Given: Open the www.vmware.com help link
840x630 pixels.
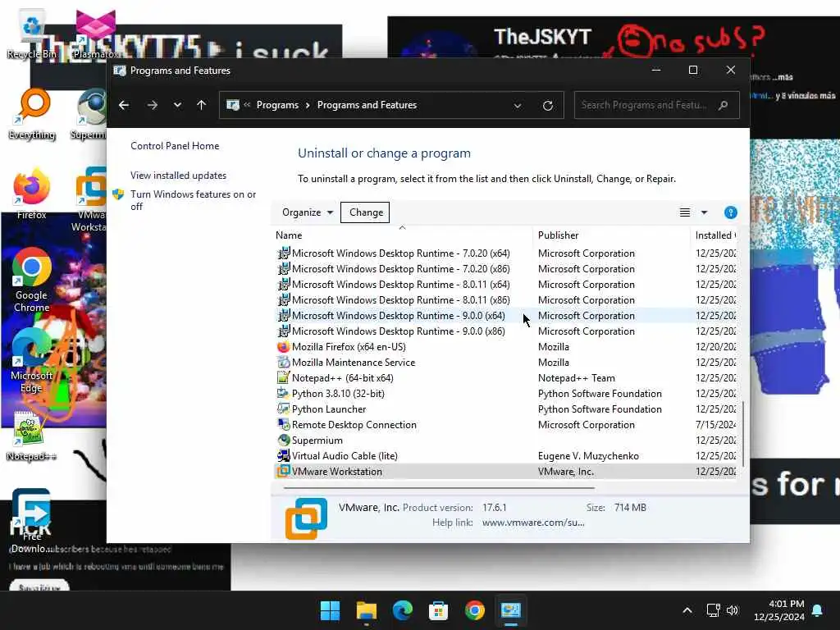Looking at the screenshot, I should click(533, 523).
